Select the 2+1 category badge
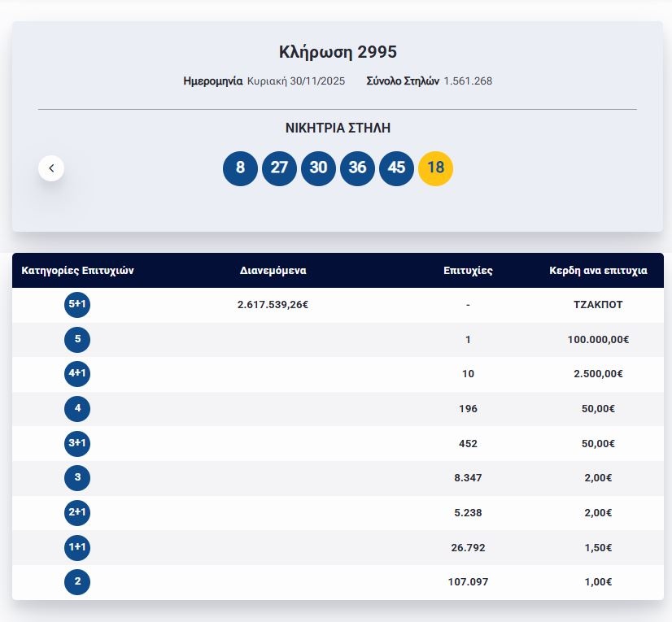This screenshot has height=622, width=672. [x=77, y=512]
